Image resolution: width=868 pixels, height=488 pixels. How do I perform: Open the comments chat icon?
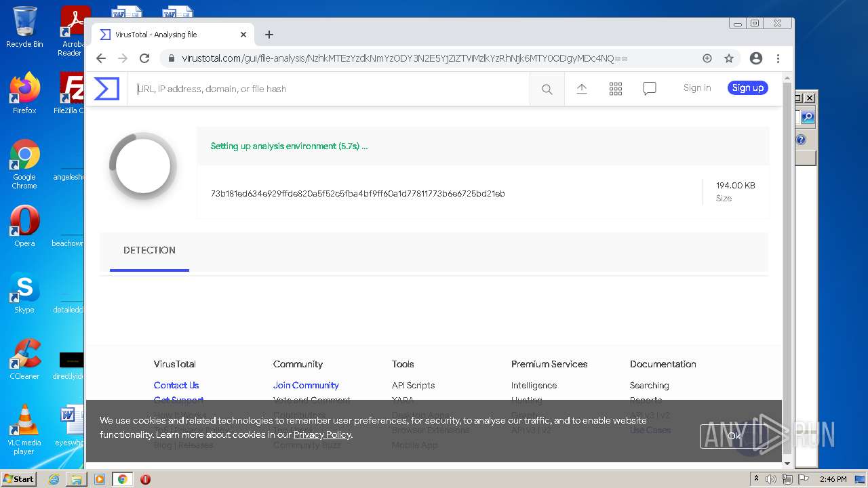650,89
